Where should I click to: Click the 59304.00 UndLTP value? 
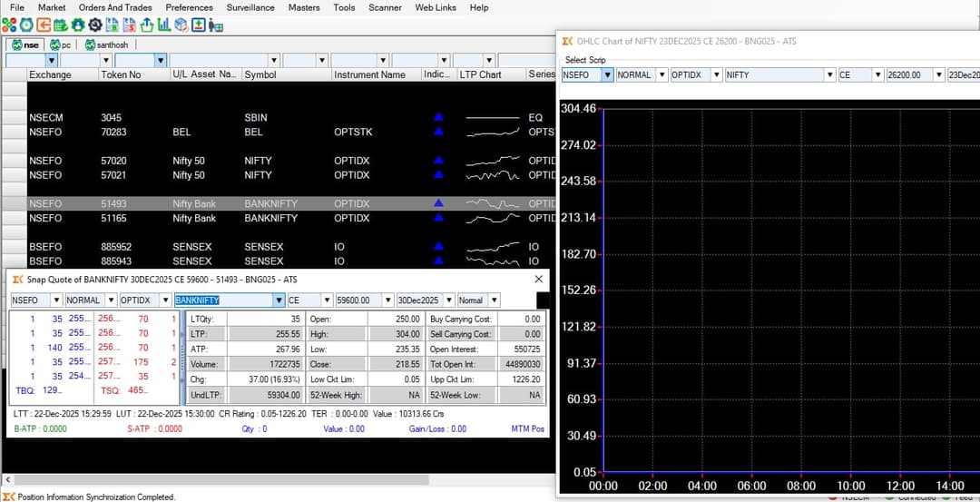click(266, 395)
